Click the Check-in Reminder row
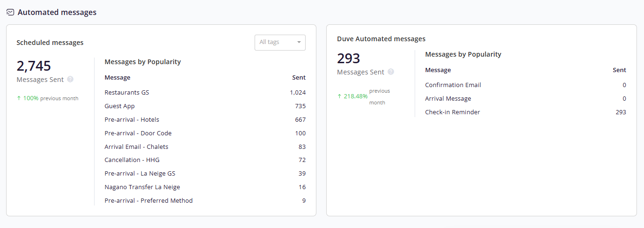The width and height of the screenshot is (644, 228). tap(526, 112)
